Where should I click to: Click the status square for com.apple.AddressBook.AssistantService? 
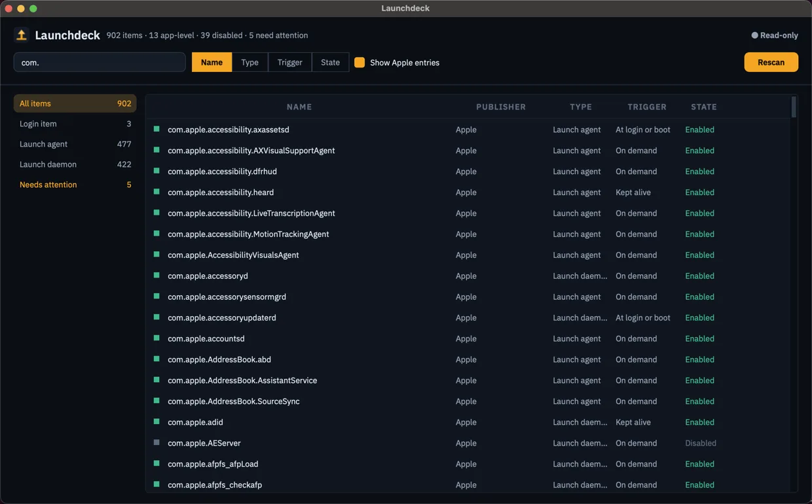click(157, 380)
